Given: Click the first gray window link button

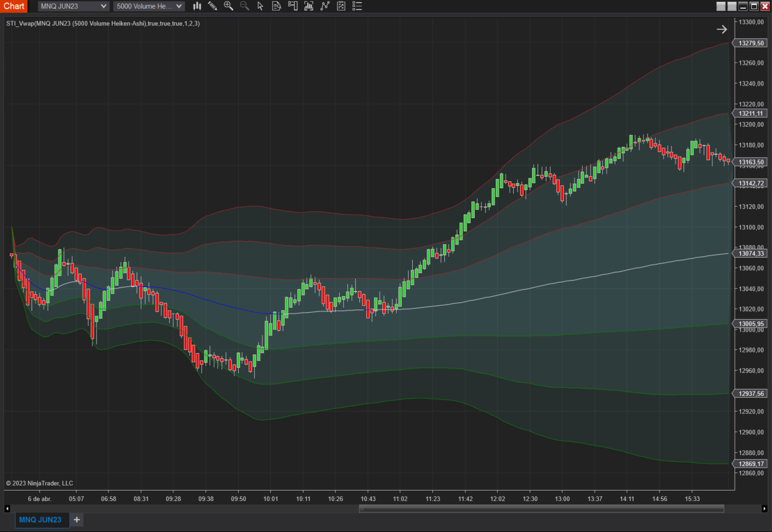Looking at the screenshot, I should pyautogui.click(x=721, y=6).
